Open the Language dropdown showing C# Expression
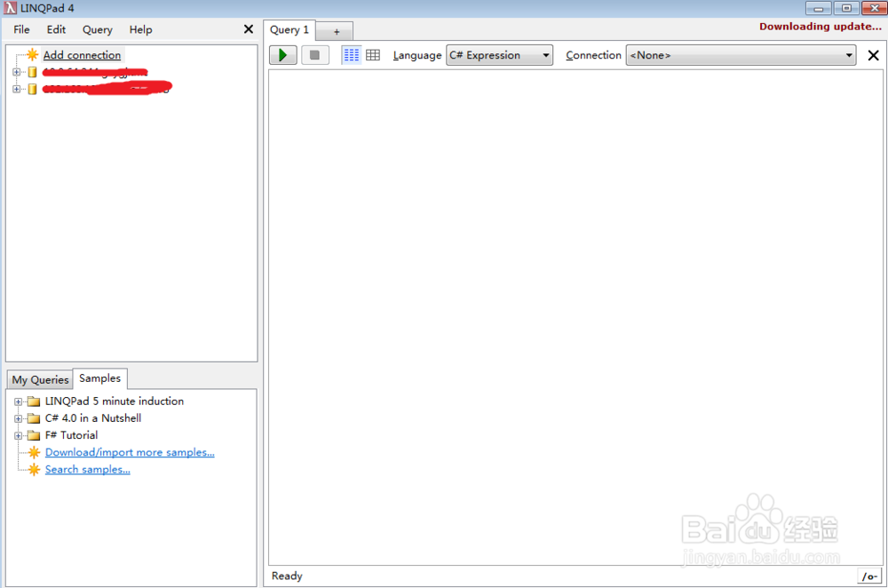The height and width of the screenshot is (588, 888). (499, 55)
